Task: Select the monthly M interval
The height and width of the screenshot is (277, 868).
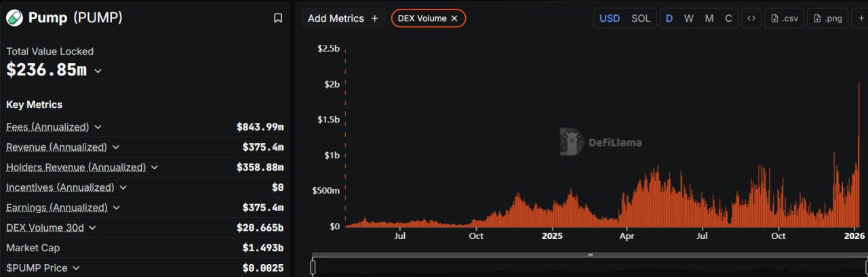Action: (709, 18)
